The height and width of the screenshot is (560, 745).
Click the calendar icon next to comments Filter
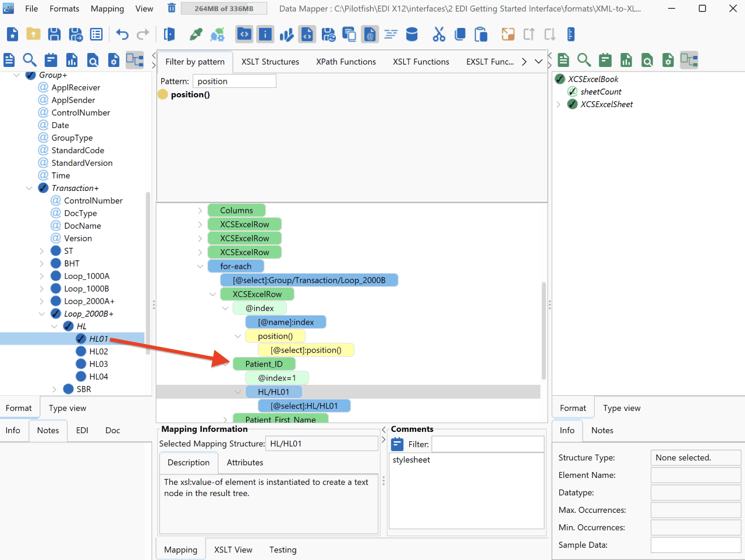(398, 444)
